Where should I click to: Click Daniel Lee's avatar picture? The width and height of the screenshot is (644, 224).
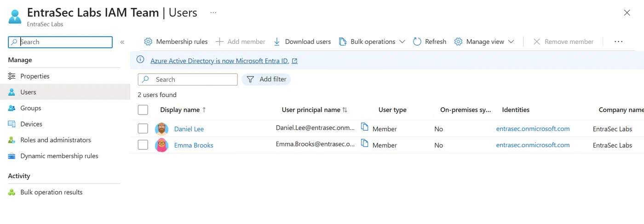pyautogui.click(x=162, y=129)
